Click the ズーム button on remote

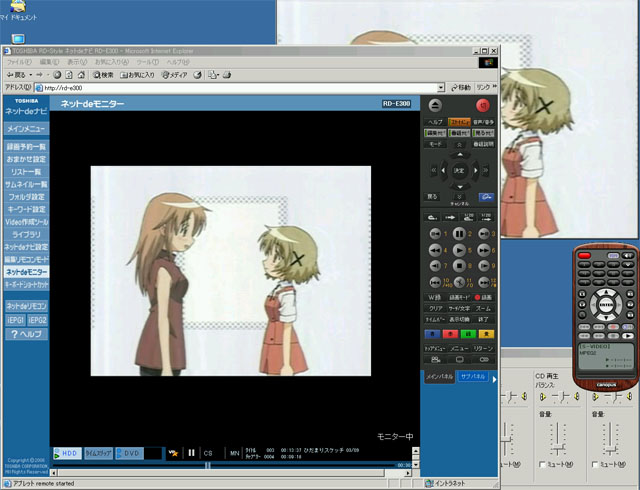click(x=483, y=308)
